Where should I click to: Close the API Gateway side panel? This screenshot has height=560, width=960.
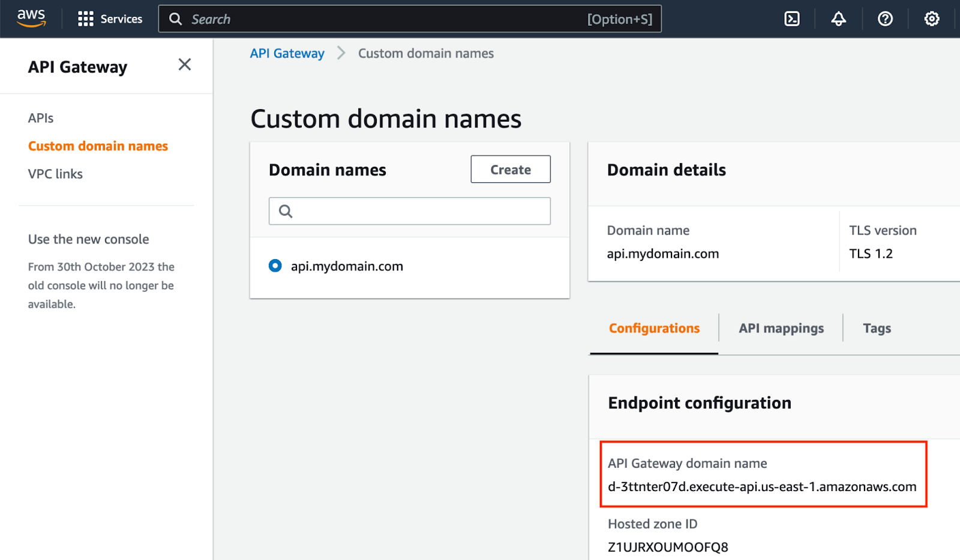tap(185, 65)
